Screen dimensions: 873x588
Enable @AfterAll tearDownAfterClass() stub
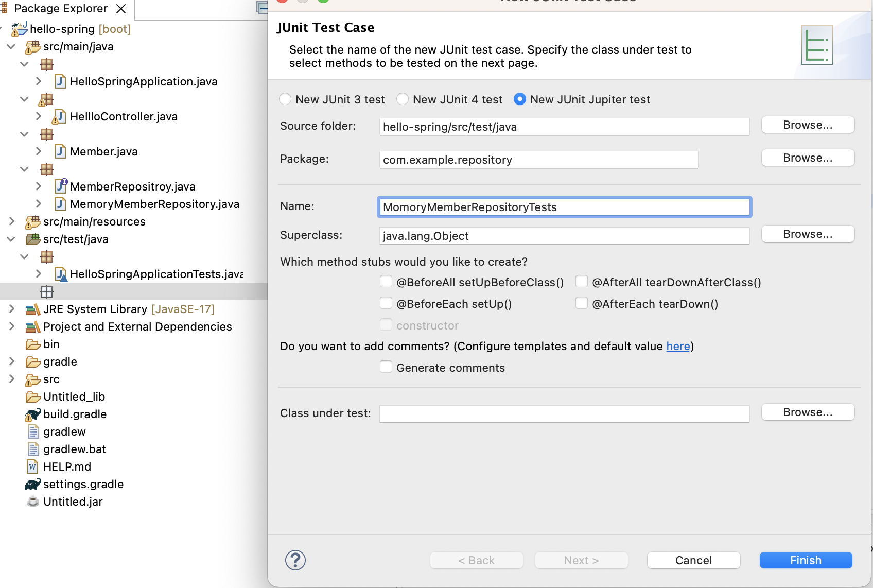point(582,282)
